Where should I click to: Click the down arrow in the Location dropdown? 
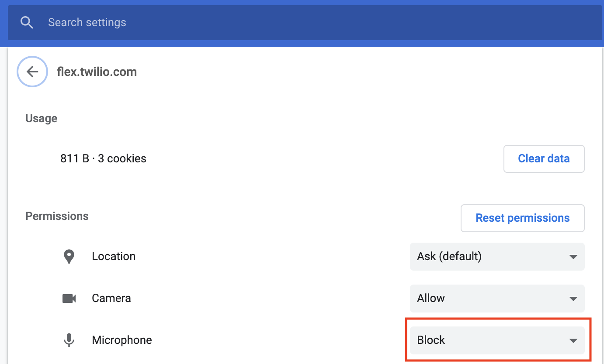click(x=573, y=257)
